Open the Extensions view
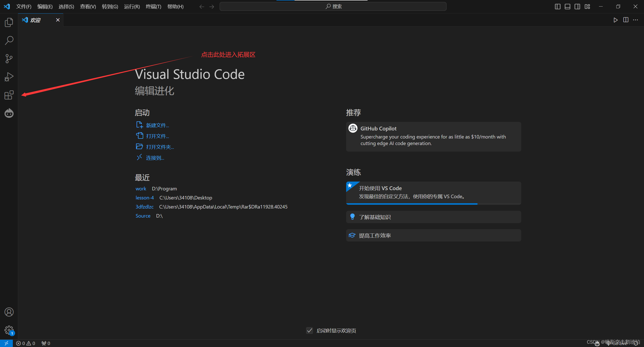 click(9, 95)
